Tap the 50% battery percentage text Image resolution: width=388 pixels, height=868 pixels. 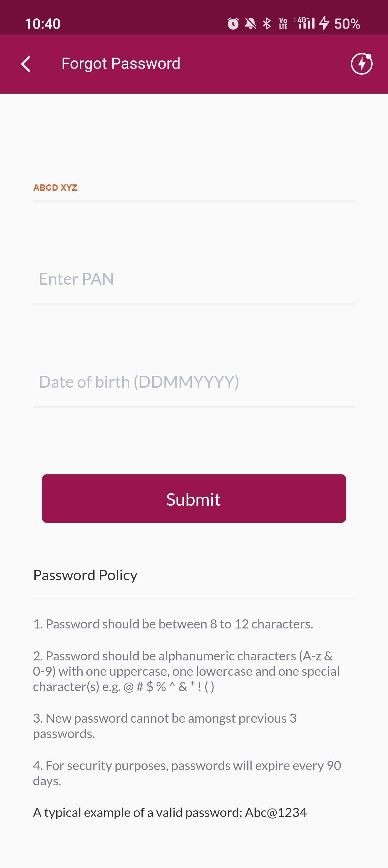(347, 24)
